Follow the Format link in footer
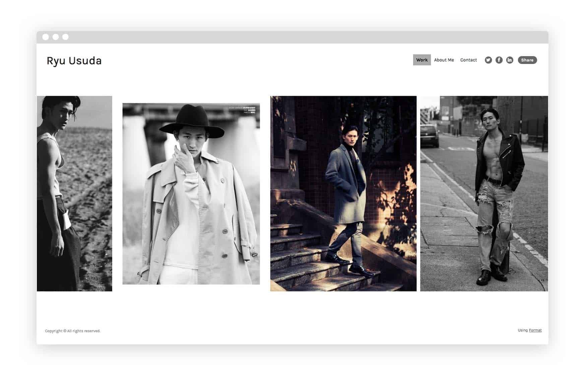 pyautogui.click(x=535, y=330)
